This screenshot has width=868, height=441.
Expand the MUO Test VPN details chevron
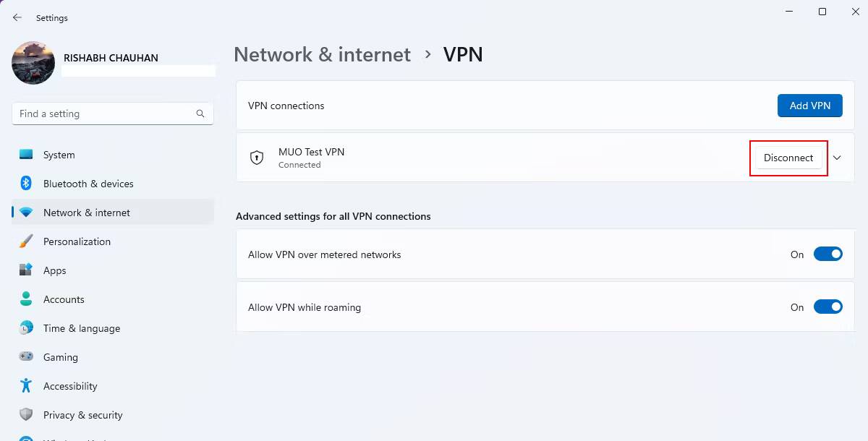point(837,158)
